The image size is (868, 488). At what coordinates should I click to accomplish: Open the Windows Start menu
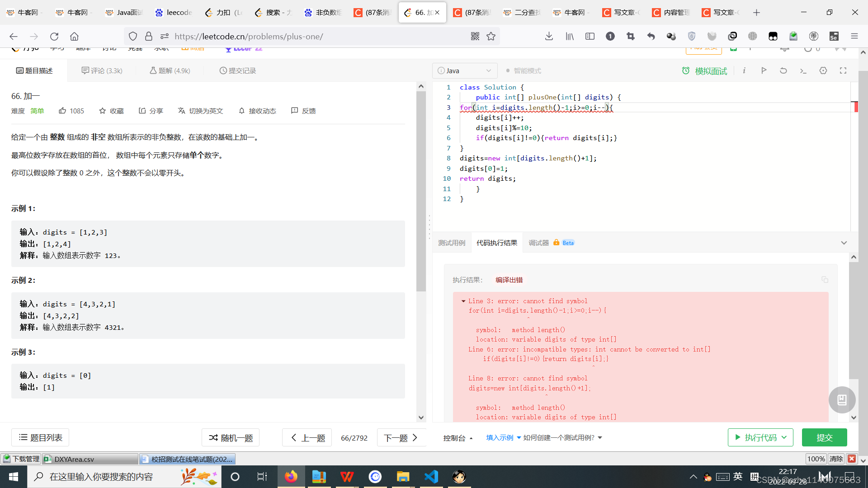point(14,477)
